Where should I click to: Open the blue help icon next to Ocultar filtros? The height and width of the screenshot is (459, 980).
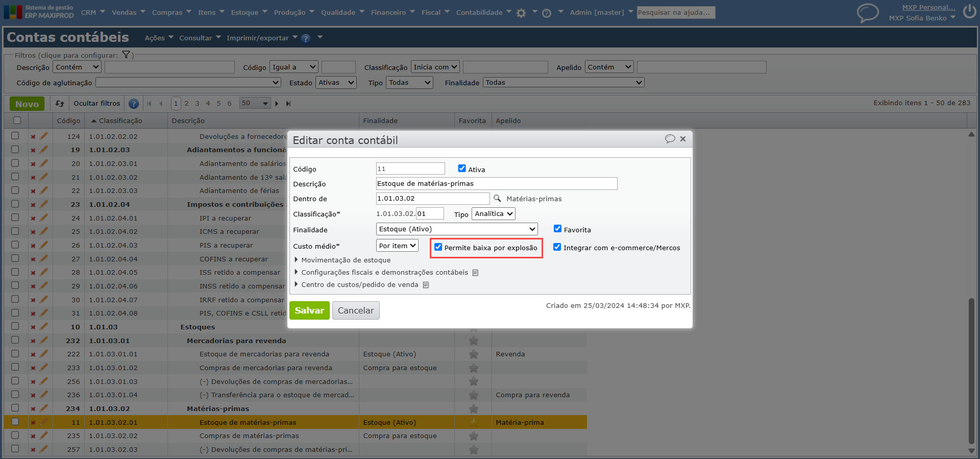(x=134, y=104)
